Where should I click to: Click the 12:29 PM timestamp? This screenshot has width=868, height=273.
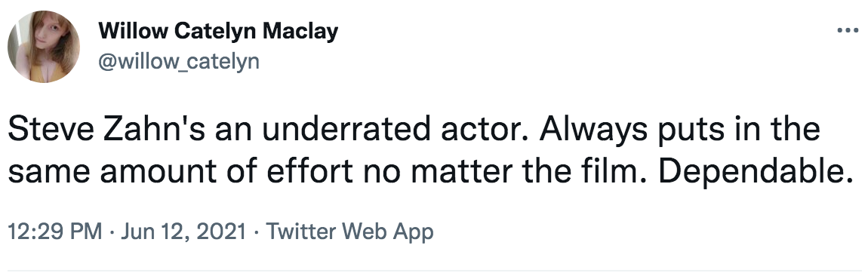55,231
